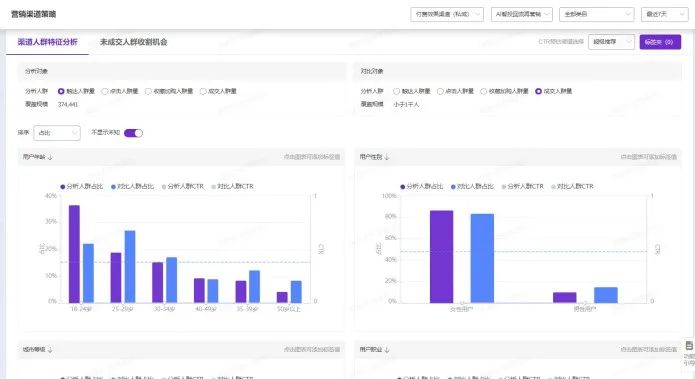Click the 小于1千人 coverage value
This screenshot has width=695, height=379.
406,105
